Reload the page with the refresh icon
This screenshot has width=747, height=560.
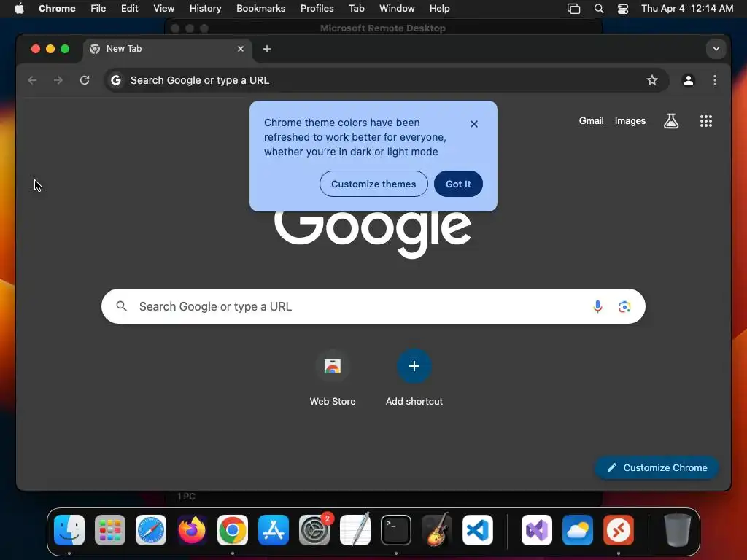click(85, 80)
